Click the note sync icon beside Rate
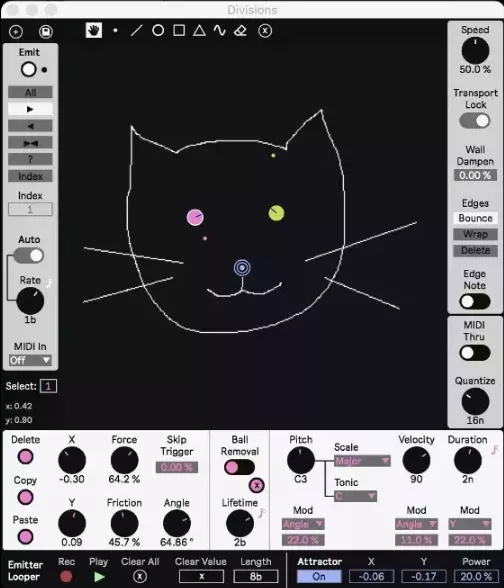 pyautogui.click(x=48, y=283)
